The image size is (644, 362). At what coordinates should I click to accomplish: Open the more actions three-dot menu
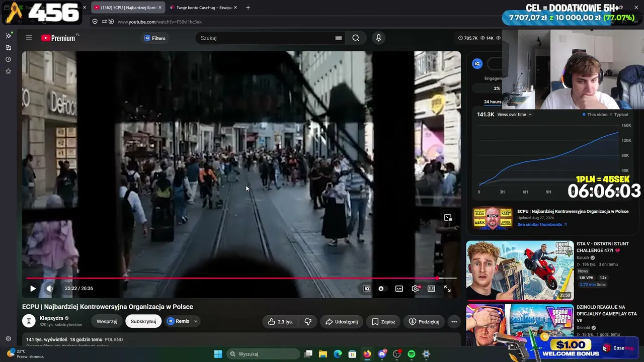[x=454, y=322]
